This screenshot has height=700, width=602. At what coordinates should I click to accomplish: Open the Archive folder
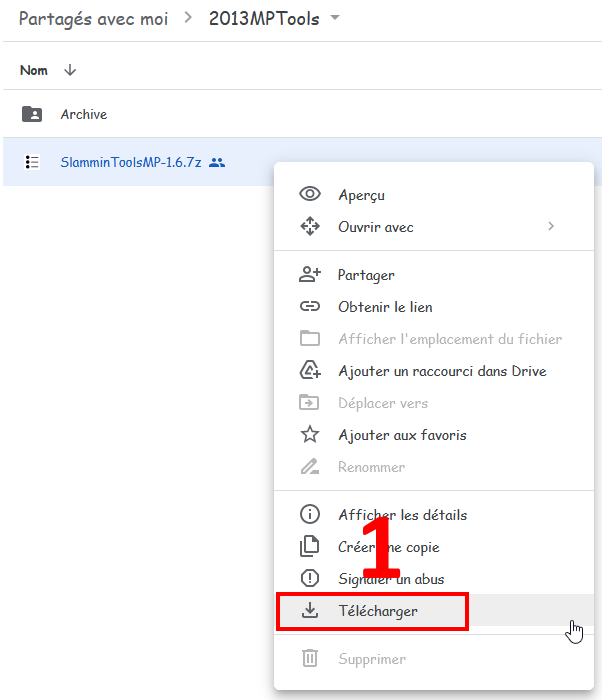(x=83, y=114)
